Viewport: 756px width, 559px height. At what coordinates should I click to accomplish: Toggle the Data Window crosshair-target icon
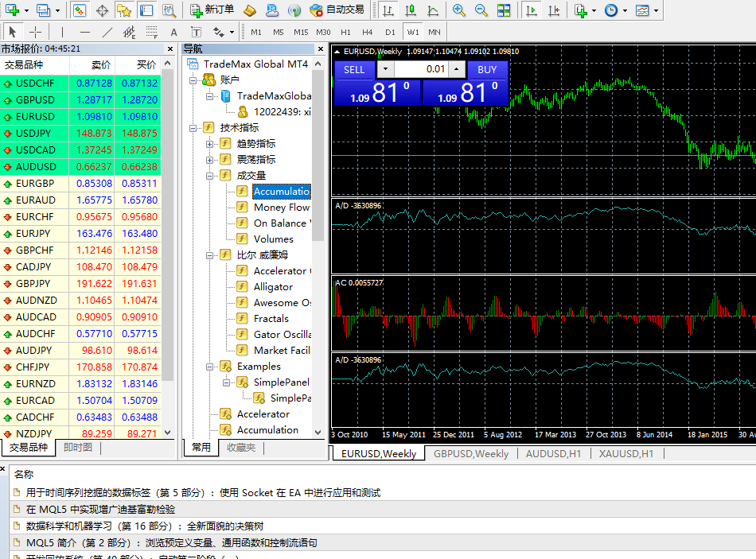point(102,10)
